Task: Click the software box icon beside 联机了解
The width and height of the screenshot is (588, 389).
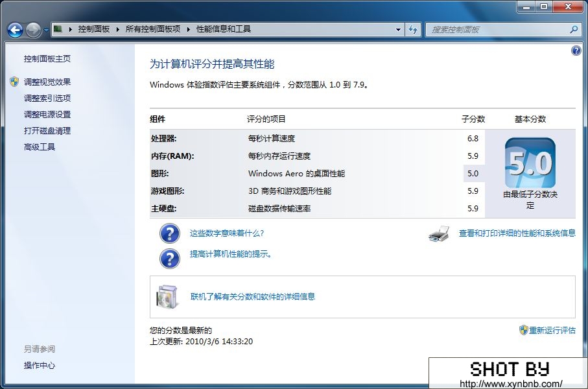Action: 166,297
